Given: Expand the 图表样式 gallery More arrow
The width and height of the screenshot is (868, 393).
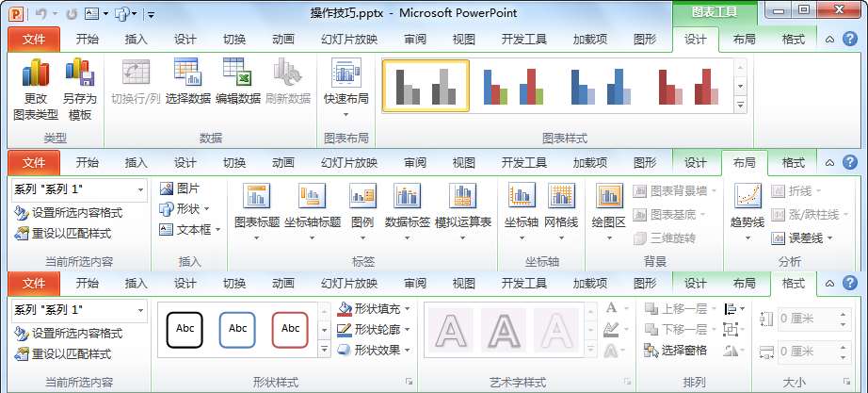Looking at the screenshot, I should (x=740, y=105).
